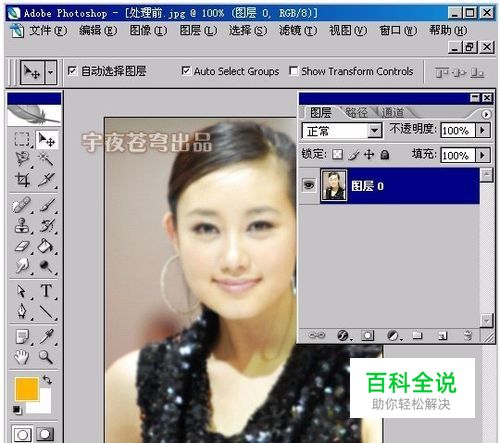500x443 pixels.
Task: Open the tool preset picker arrow
Action: (50, 72)
